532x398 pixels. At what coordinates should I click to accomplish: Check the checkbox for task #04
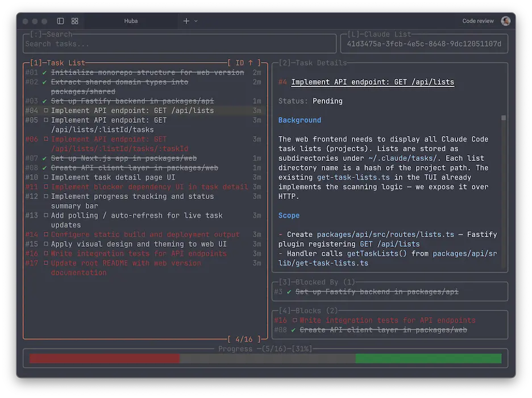[x=47, y=110]
